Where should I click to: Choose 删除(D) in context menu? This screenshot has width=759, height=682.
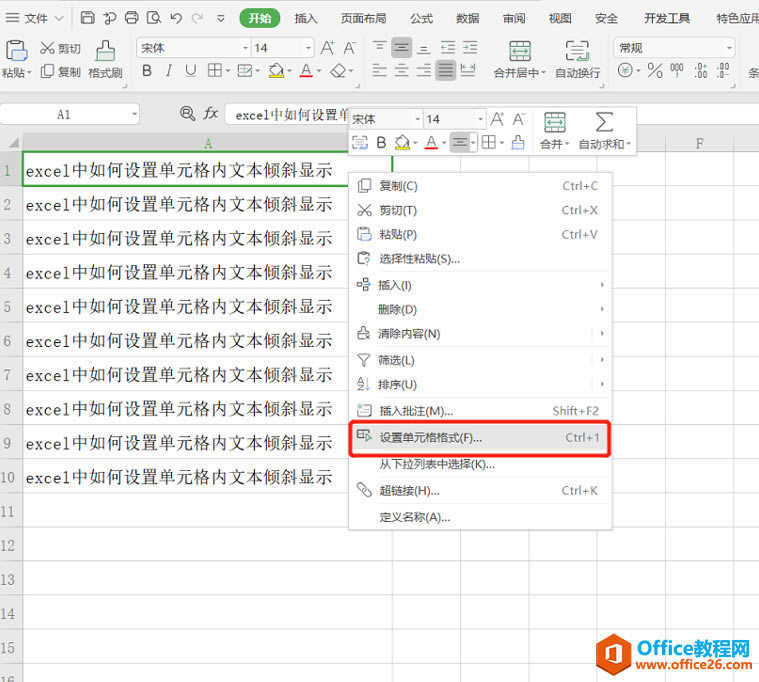click(x=481, y=309)
